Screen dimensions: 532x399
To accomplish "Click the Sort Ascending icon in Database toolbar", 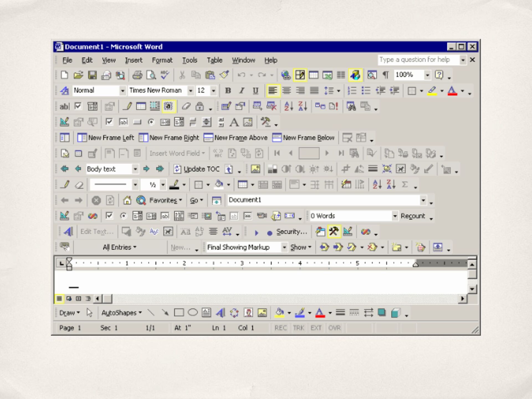I will [x=288, y=106].
